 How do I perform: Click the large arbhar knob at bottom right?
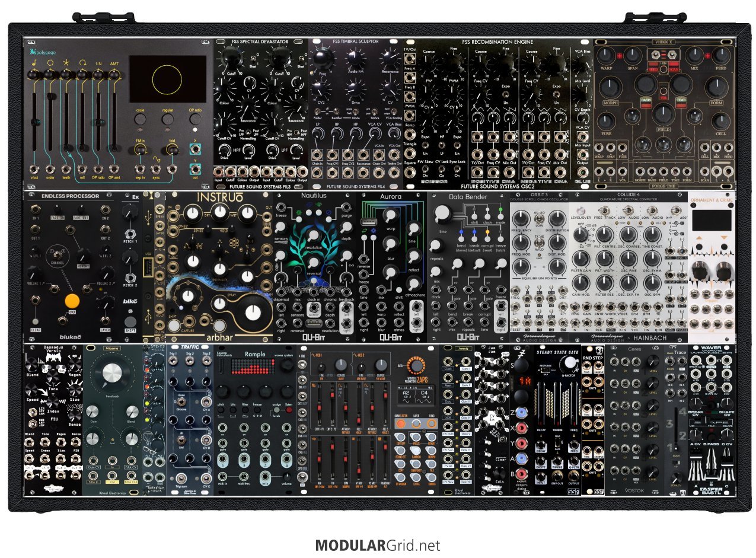coord(254,311)
